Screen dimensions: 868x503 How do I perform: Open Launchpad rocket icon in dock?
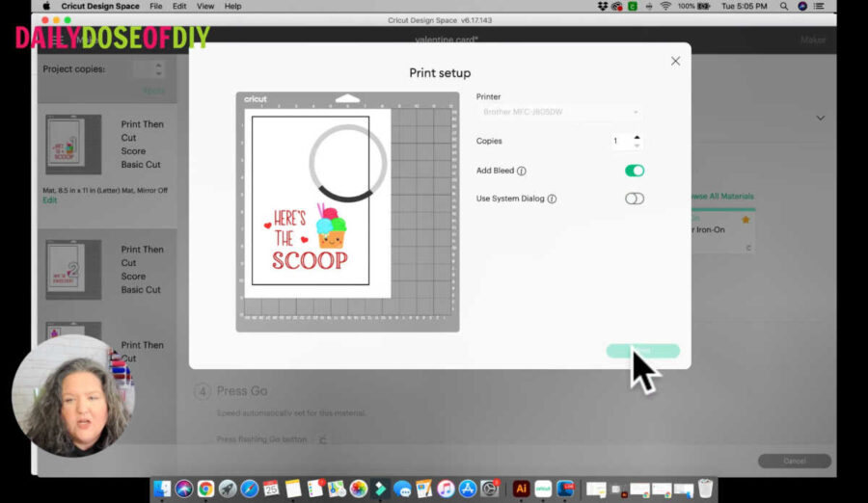pyautogui.click(x=228, y=489)
